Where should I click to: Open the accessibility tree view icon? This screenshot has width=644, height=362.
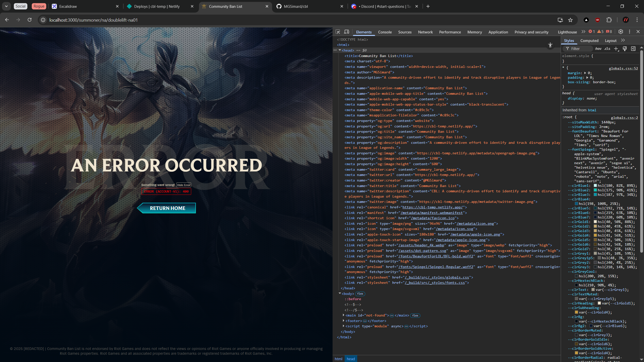550,45
